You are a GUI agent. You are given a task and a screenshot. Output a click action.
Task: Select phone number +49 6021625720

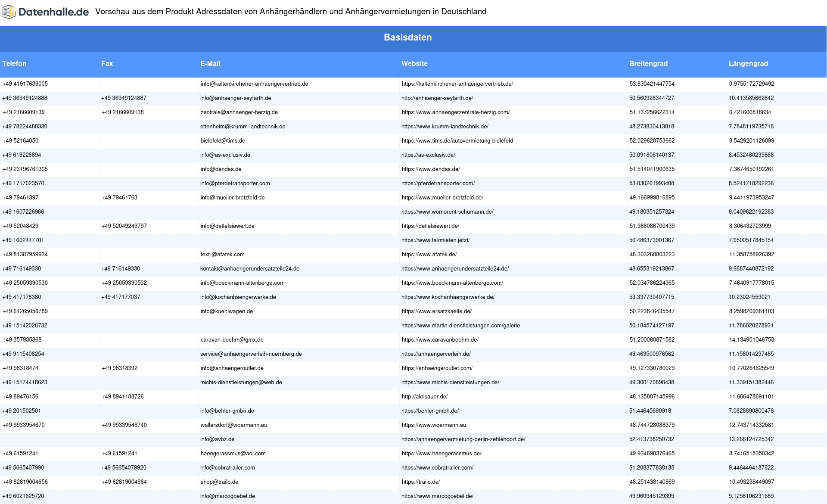pyautogui.click(x=23, y=496)
